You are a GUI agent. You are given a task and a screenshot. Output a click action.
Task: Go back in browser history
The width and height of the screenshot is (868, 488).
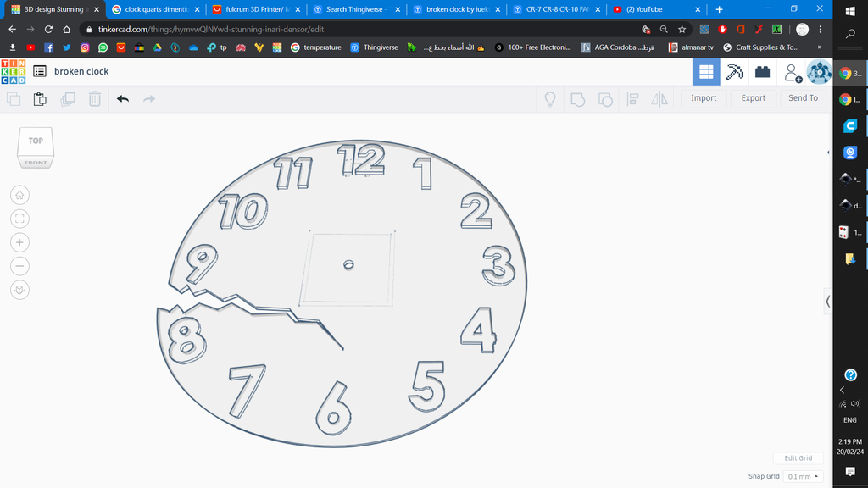click(x=12, y=30)
